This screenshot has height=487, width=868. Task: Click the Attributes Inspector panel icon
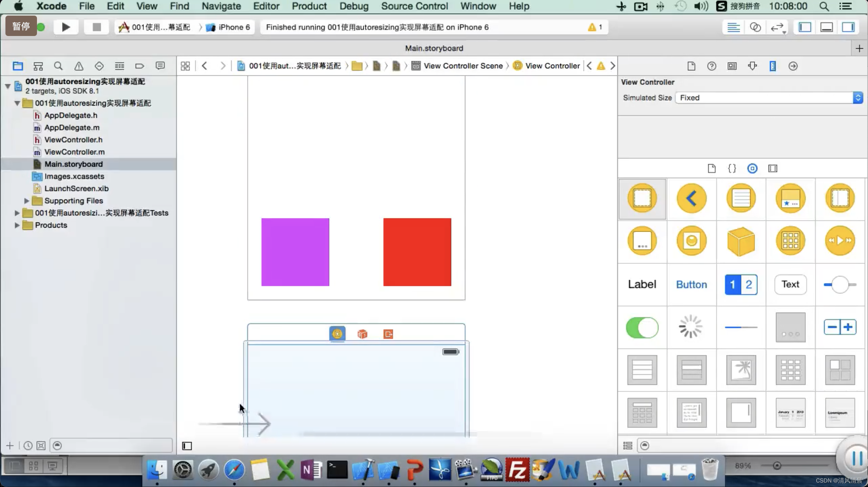pyautogui.click(x=752, y=66)
